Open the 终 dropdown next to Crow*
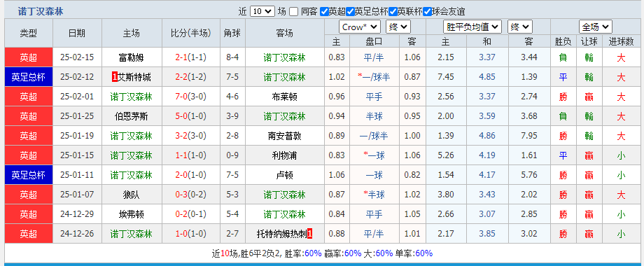The width and height of the screenshot is (644, 266). (x=398, y=27)
